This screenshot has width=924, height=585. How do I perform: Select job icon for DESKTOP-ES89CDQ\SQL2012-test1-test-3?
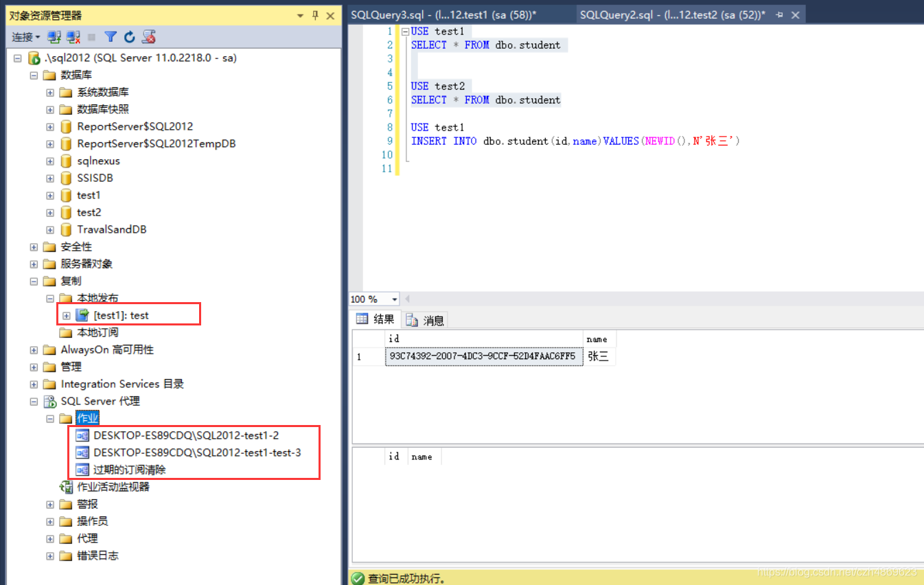[x=82, y=453]
